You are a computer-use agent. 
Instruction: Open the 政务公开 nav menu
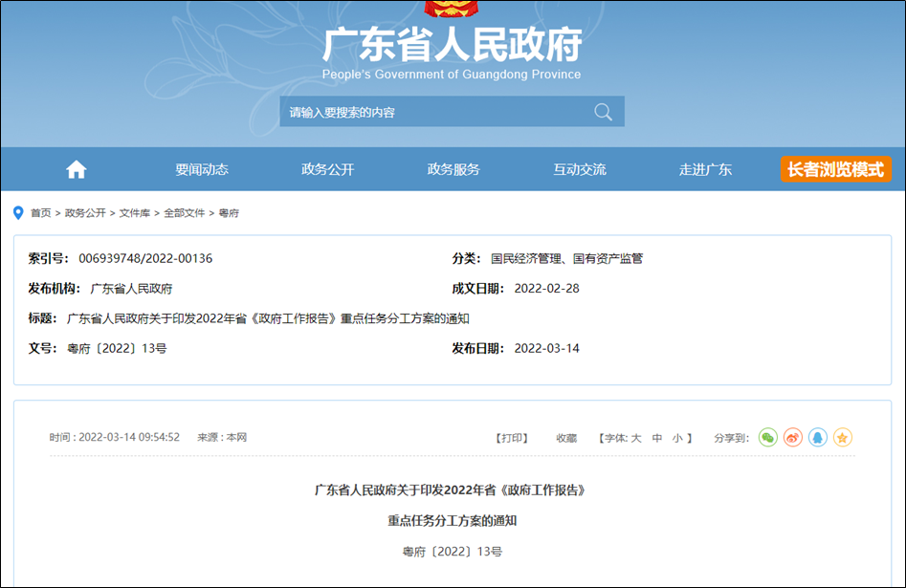327,169
